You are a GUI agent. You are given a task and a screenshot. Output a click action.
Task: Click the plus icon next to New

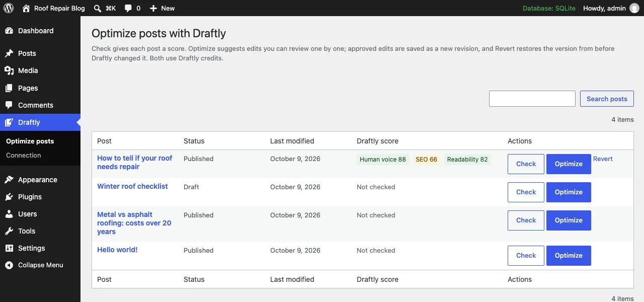tap(153, 9)
